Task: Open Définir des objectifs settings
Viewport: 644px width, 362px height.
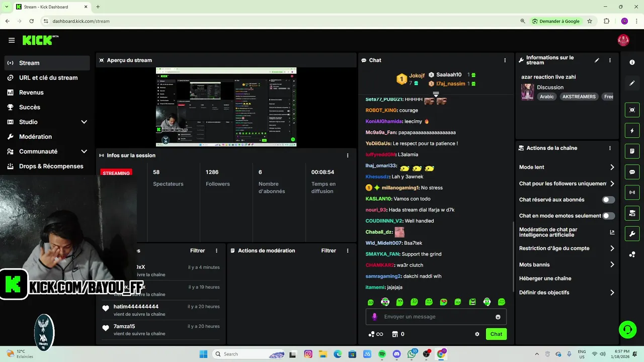Action: tap(567, 293)
